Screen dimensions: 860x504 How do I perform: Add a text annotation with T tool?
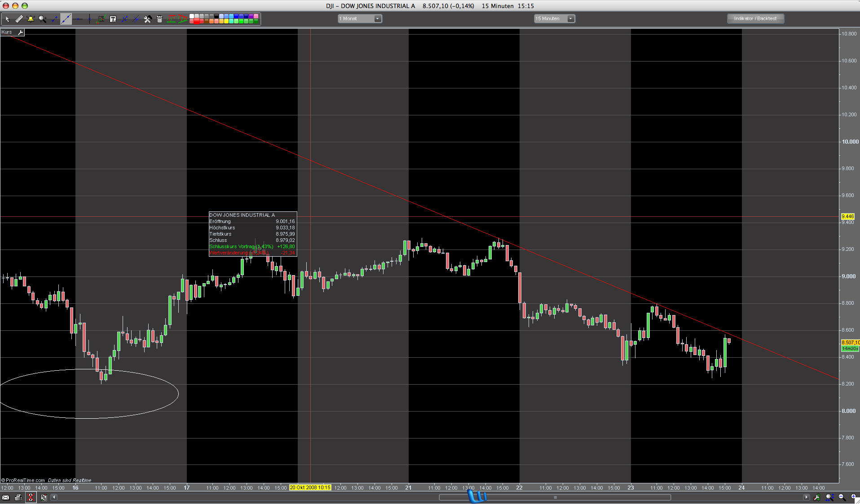(x=113, y=19)
